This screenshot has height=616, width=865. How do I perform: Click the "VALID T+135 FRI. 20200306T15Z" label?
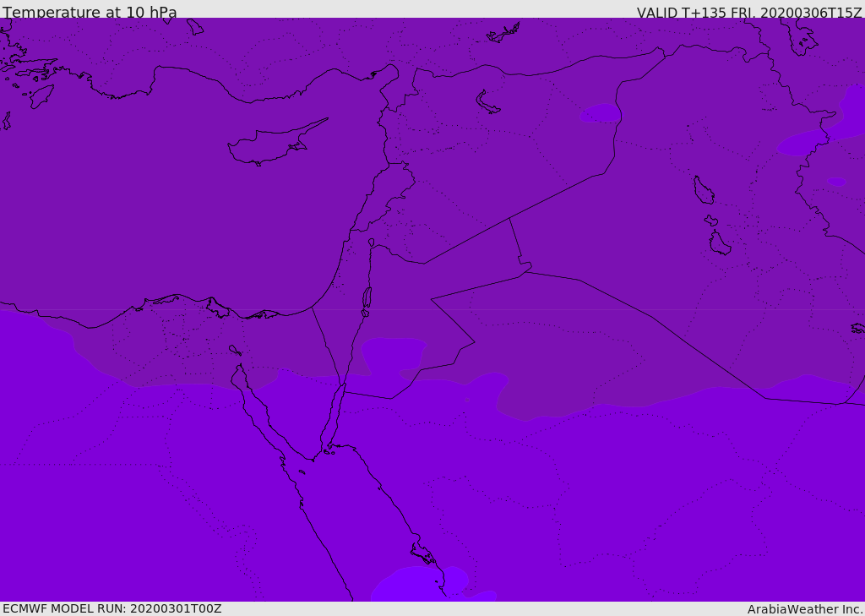click(749, 13)
